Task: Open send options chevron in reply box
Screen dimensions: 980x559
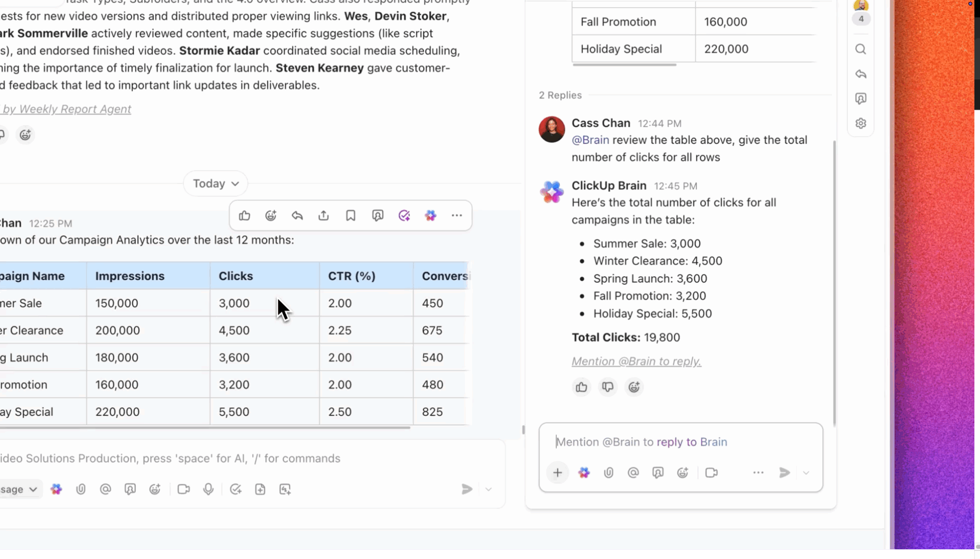Action: pos(806,473)
